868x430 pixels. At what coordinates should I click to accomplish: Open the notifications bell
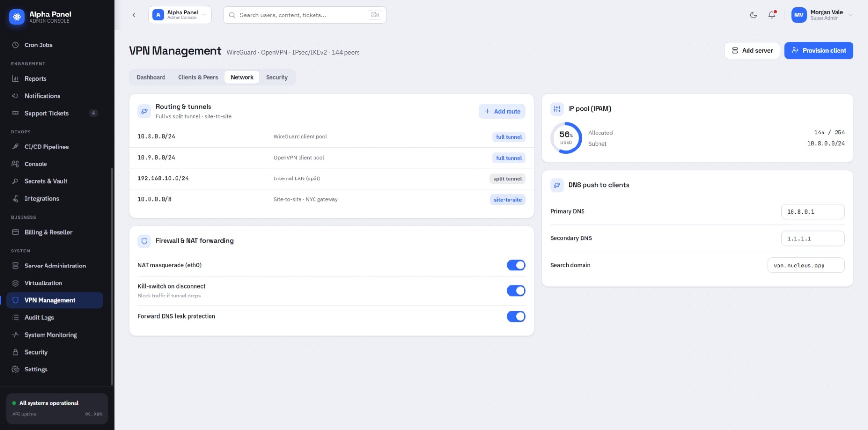(x=772, y=15)
